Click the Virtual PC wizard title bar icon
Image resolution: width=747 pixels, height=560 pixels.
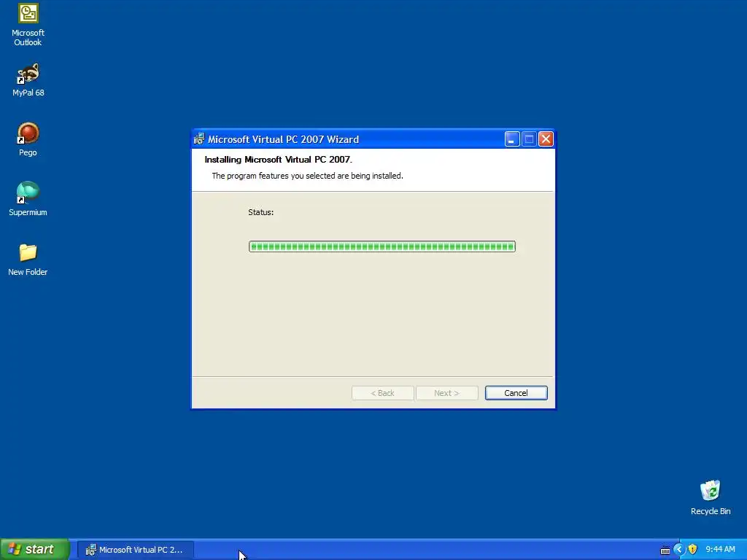(199, 139)
